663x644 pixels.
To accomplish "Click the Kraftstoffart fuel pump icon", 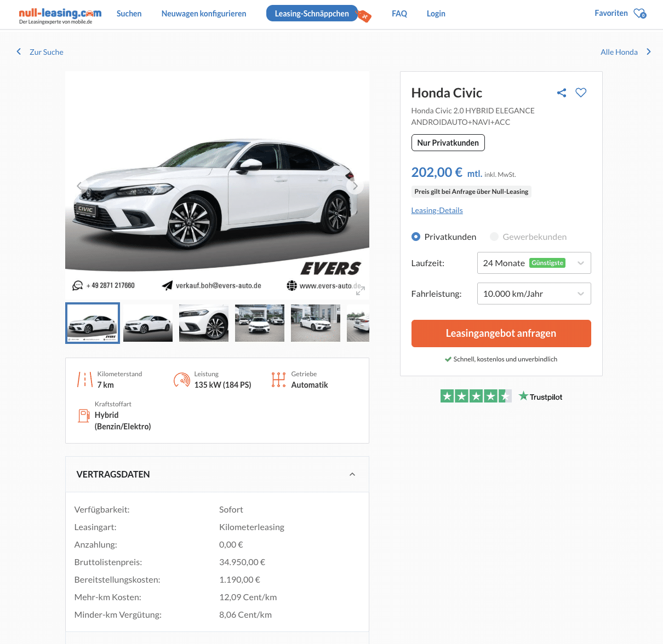I will click(x=84, y=416).
